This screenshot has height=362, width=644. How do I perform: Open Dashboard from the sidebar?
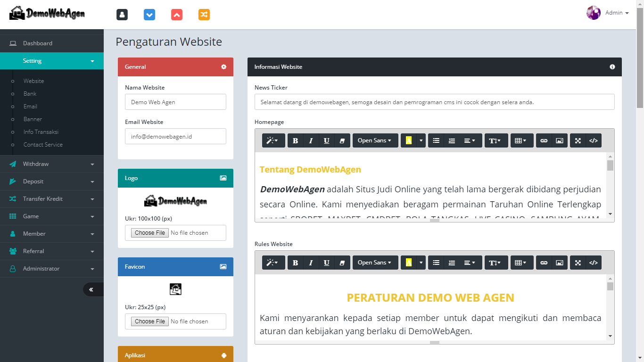[38, 43]
